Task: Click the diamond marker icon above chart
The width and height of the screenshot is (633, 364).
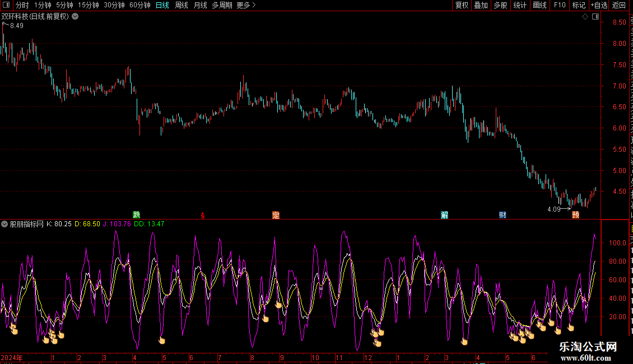Action: (x=585, y=16)
